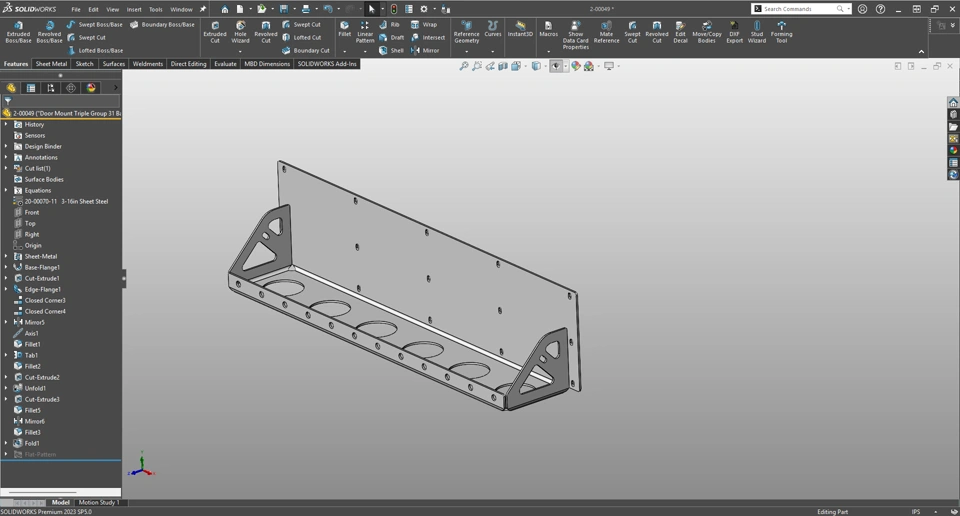Toggle the Hide/Show Items view button

pos(558,66)
